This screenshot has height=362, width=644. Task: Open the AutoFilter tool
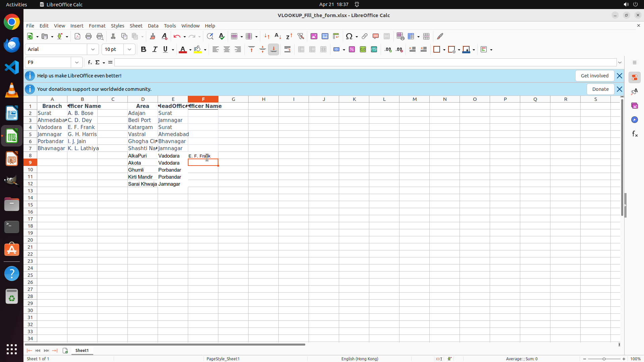coord(301,36)
